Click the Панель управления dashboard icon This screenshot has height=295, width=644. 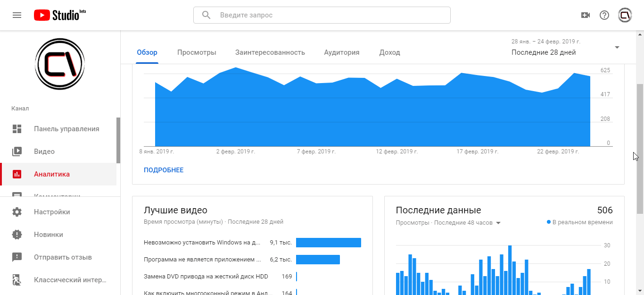tap(17, 129)
